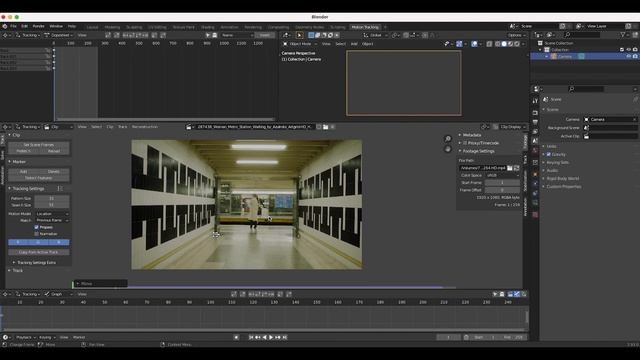Screen dimensions: 640x360
Task: Open the Global transform orientation dropdown
Action: [375, 36]
